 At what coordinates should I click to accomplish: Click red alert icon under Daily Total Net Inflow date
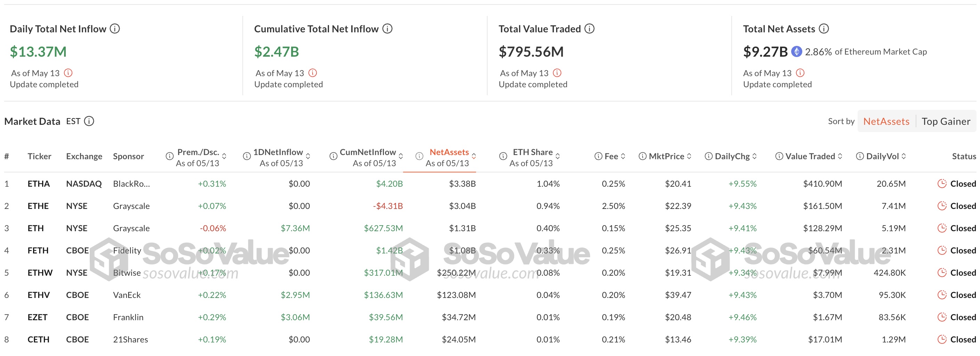point(68,73)
